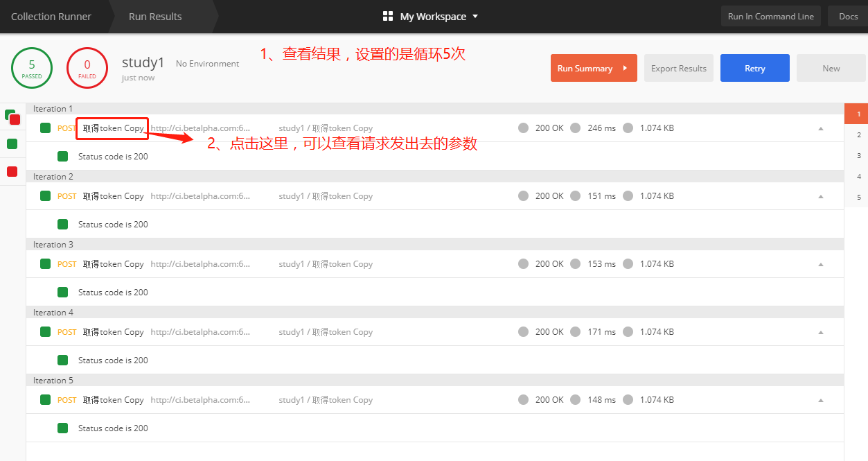
Task: Select the passed-tests filter in the left sidebar
Action: [x=10, y=143]
